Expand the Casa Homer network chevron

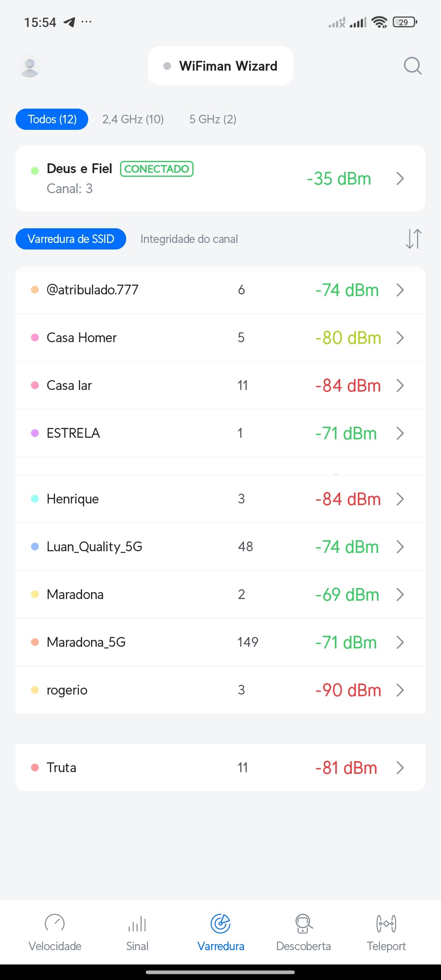(400, 338)
